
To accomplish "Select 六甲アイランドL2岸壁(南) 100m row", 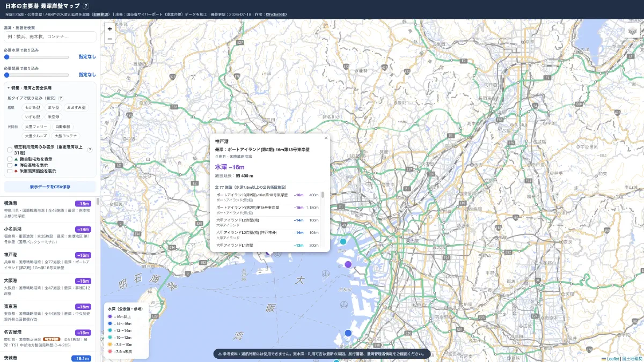I will click(x=267, y=222).
